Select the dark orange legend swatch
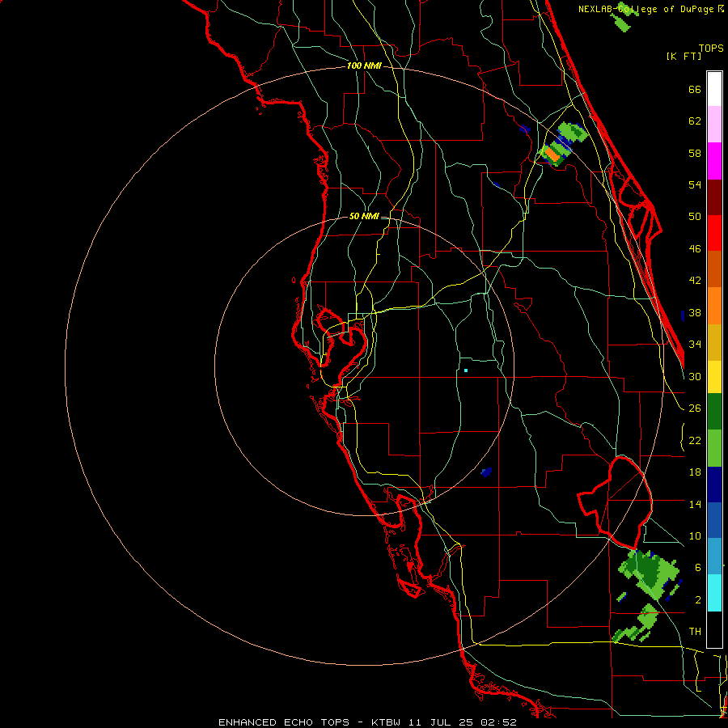This screenshot has width=728, height=728. pyautogui.click(x=714, y=269)
